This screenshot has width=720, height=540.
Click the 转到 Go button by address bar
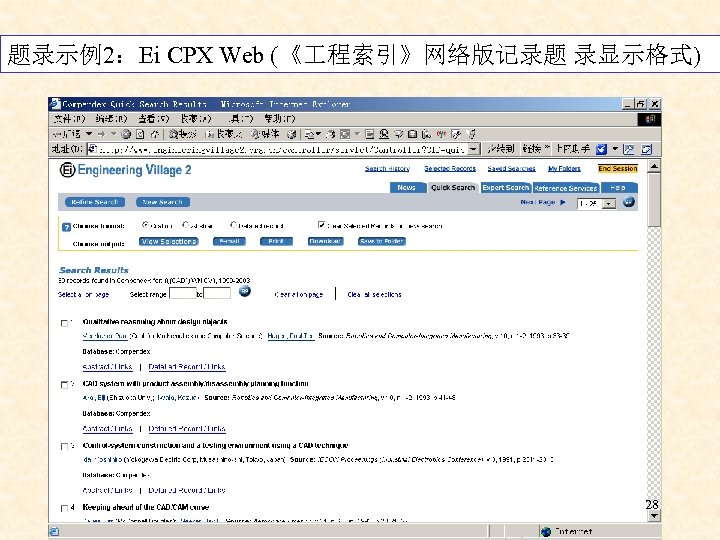coord(500,149)
